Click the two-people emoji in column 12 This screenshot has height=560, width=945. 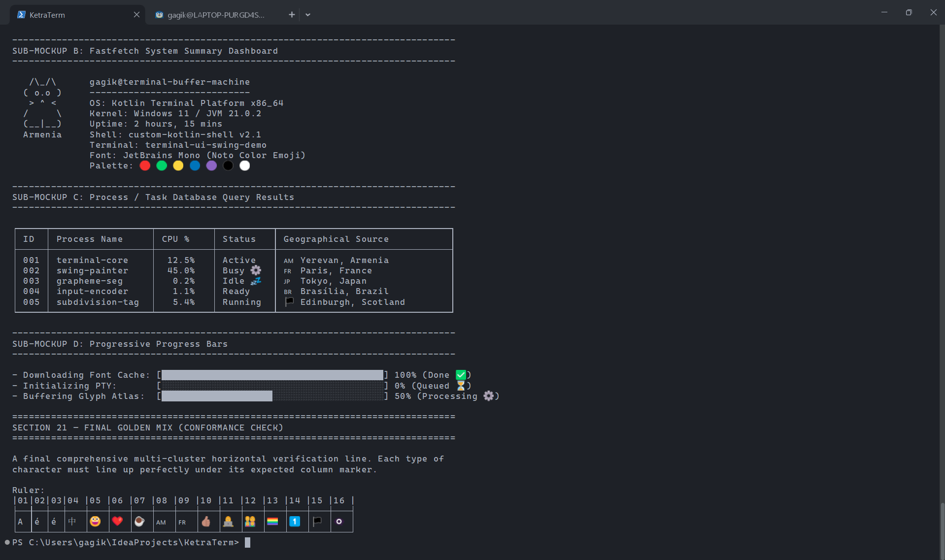[250, 521]
